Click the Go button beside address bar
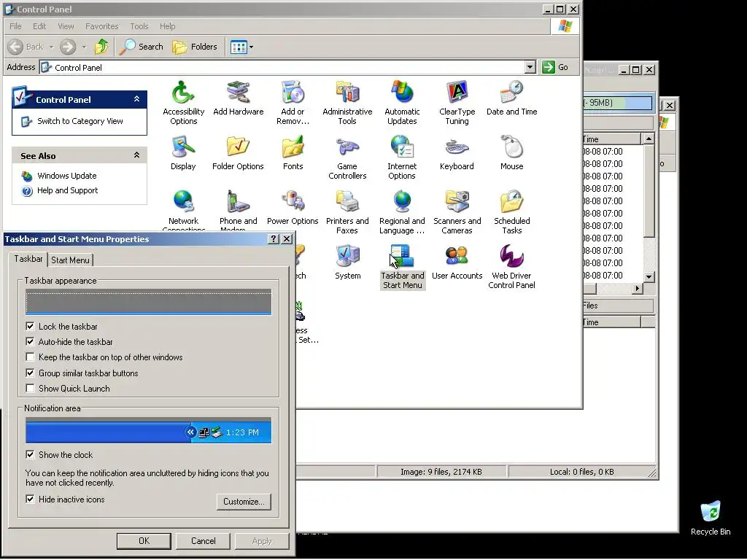Image resolution: width=747 pixels, height=560 pixels. point(555,67)
